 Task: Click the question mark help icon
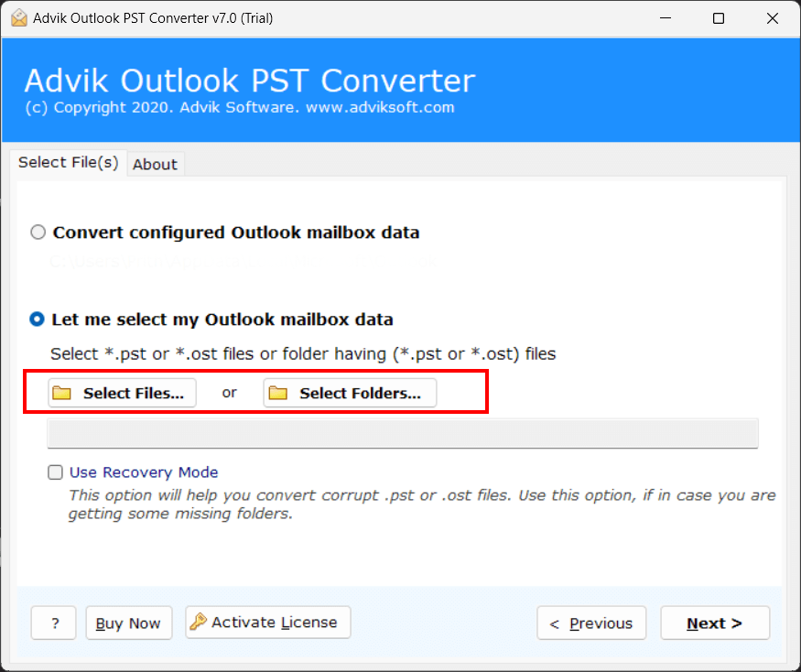pos(53,623)
